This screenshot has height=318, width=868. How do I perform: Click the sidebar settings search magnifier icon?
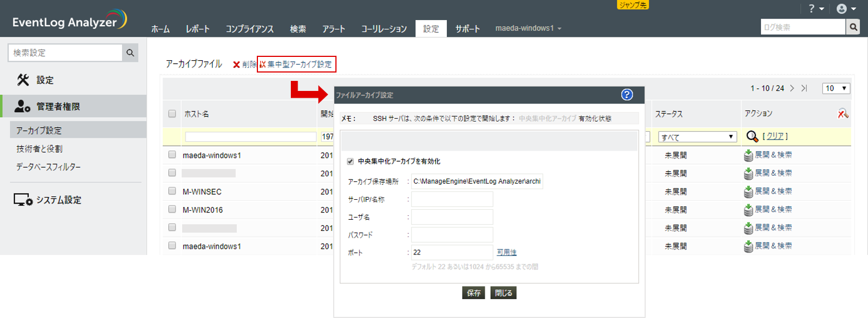click(130, 53)
